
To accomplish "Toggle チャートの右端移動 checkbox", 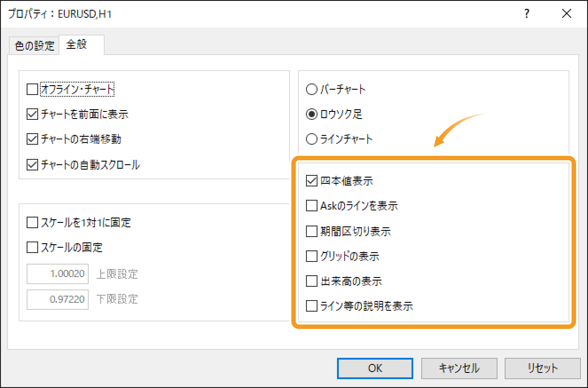I will (x=32, y=139).
